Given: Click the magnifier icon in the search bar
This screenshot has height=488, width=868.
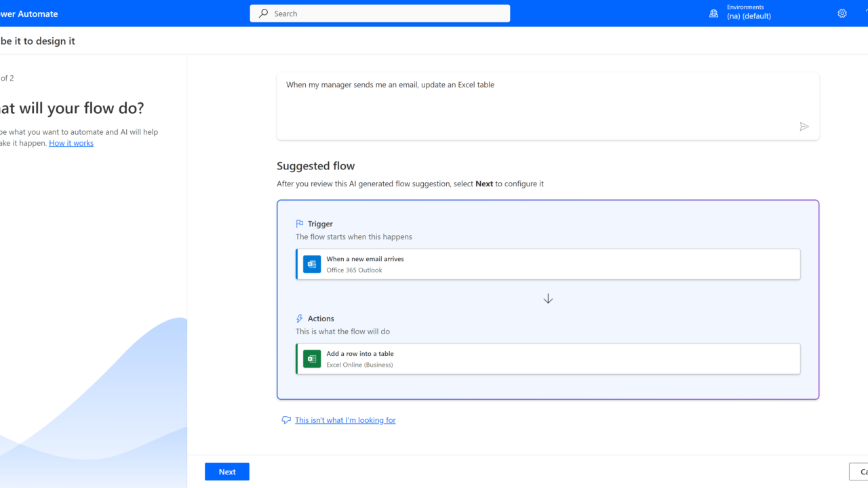Looking at the screenshot, I should pyautogui.click(x=264, y=14).
